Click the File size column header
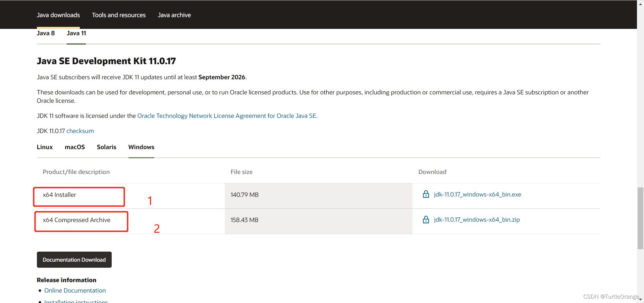This screenshot has width=644, height=303. (x=241, y=172)
